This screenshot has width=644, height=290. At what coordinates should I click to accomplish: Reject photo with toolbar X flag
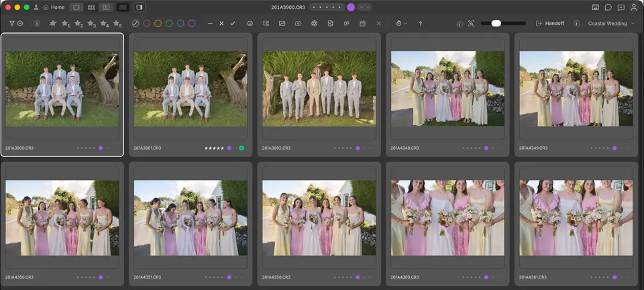(x=221, y=23)
